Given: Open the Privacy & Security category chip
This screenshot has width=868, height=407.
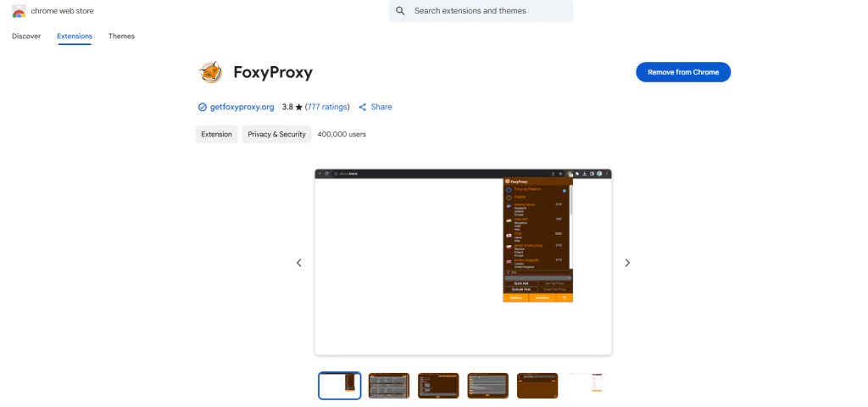Looking at the screenshot, I should [277, 134].
